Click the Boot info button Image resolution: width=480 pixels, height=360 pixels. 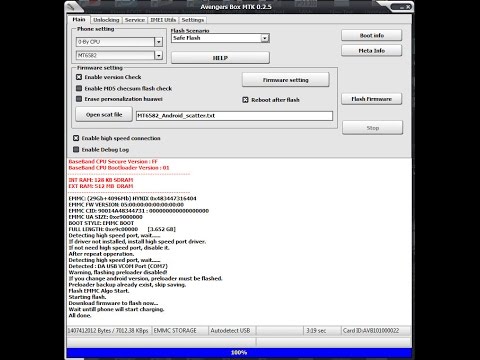coord(372,35)
